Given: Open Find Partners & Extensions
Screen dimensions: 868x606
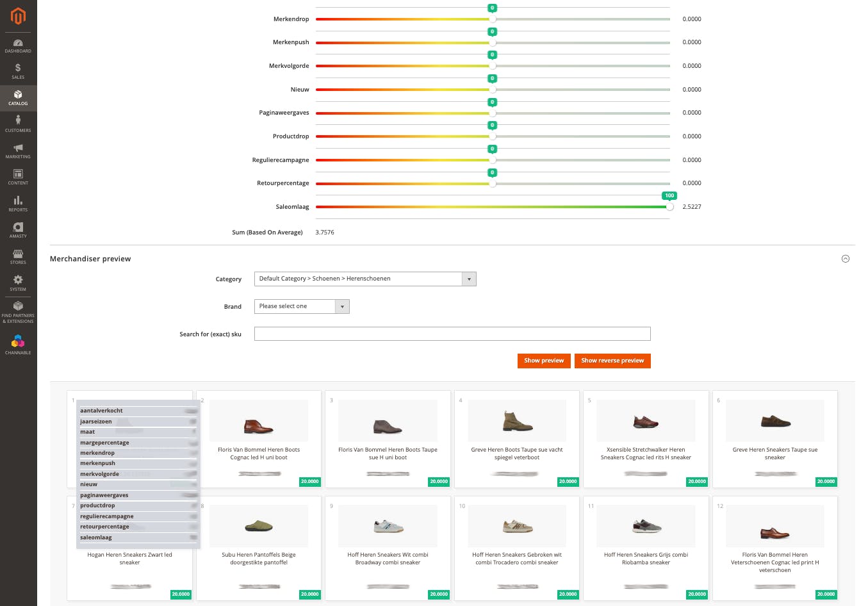Looking at the screenshot, I should pyautogui.click(x=18, y=312).
